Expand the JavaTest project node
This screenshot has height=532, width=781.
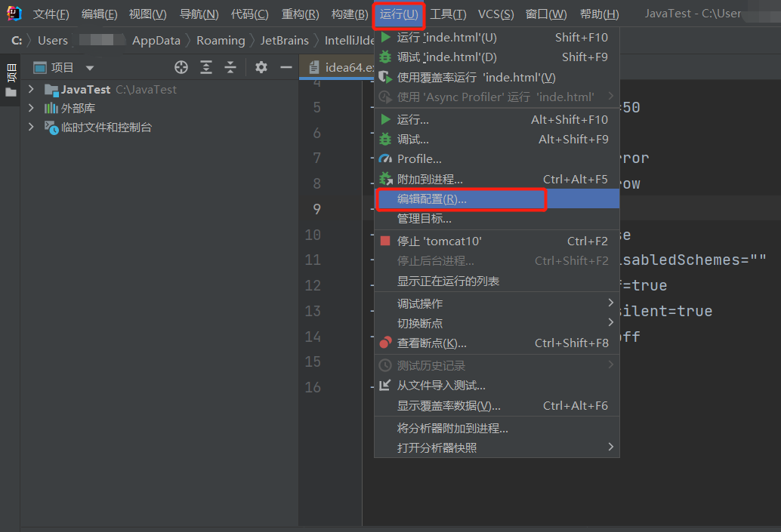click(32, 89)
